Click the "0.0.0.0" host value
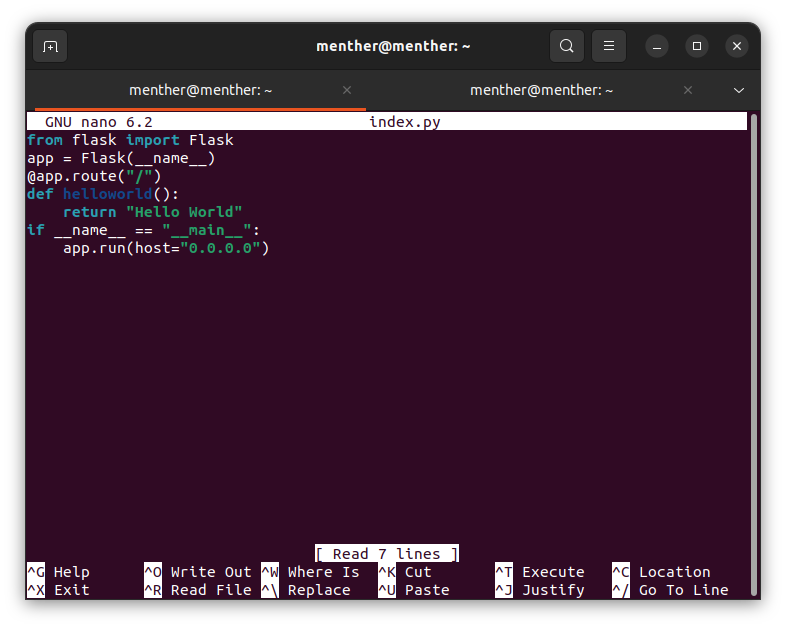 tap(221, 248)
